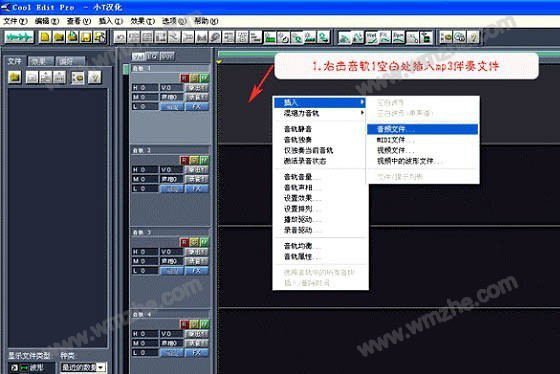Click the FX button on track 3

click(x=196, y=271)
